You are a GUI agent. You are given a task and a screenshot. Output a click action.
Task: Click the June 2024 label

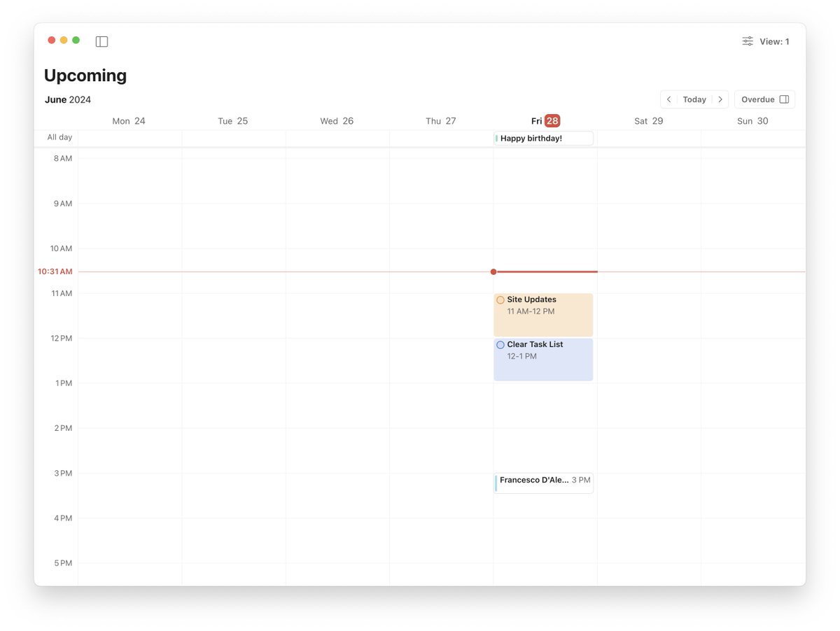coord(67,99)
